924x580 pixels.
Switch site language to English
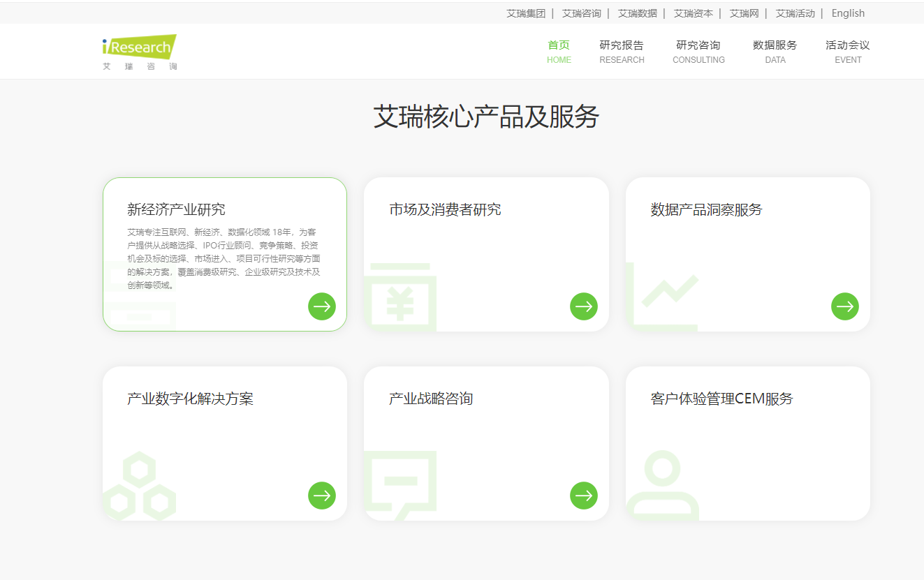coord(848,13)
